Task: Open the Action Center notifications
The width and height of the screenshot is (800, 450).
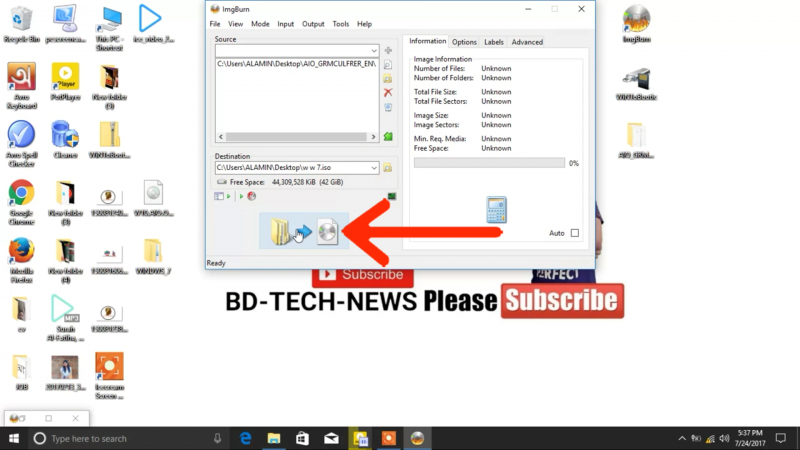Action: coord(781,438)
